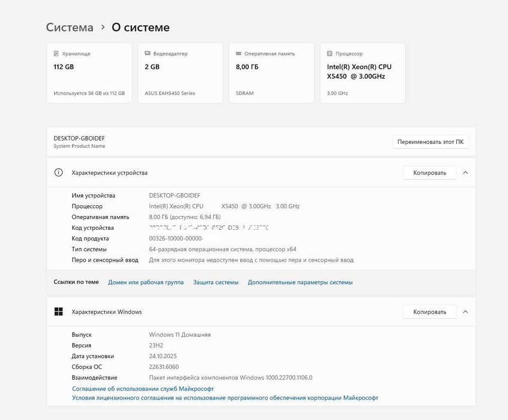Open the Оперативная память 8,00 ГБ card
The image size is (508, 420).
[x=271, y=73]
